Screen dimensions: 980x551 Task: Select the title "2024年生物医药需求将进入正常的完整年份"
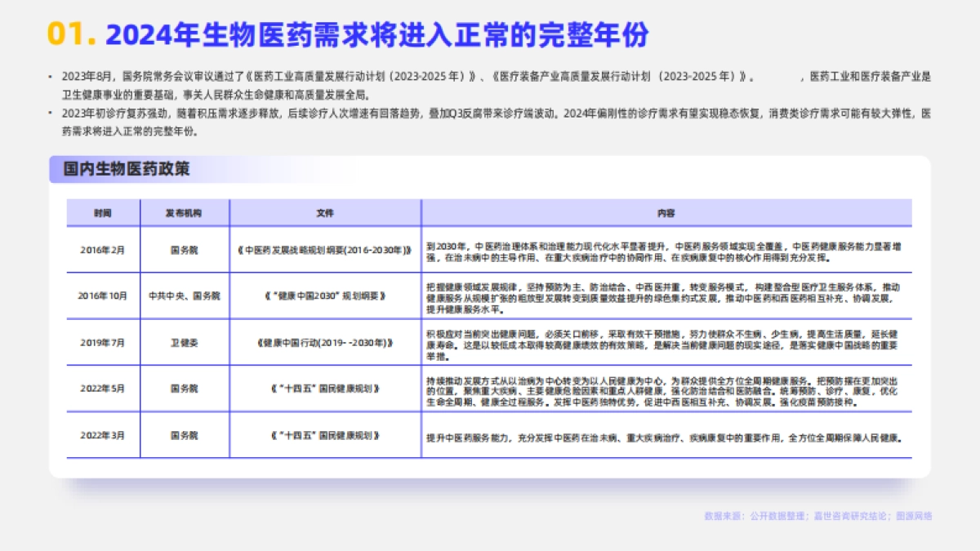click(x=377, y=34)
